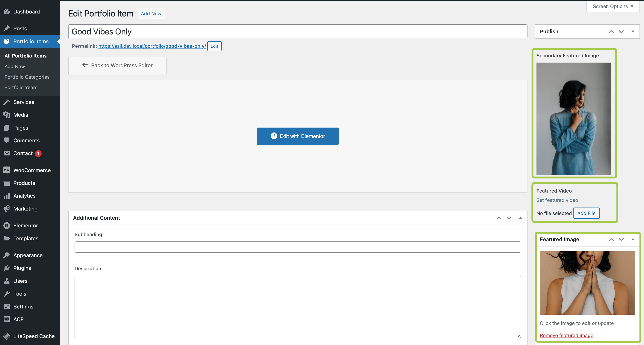The height and width of the screenshot is (345, 644).
Task: Click into the Subheading text field
Action: (x=297, y=247)
